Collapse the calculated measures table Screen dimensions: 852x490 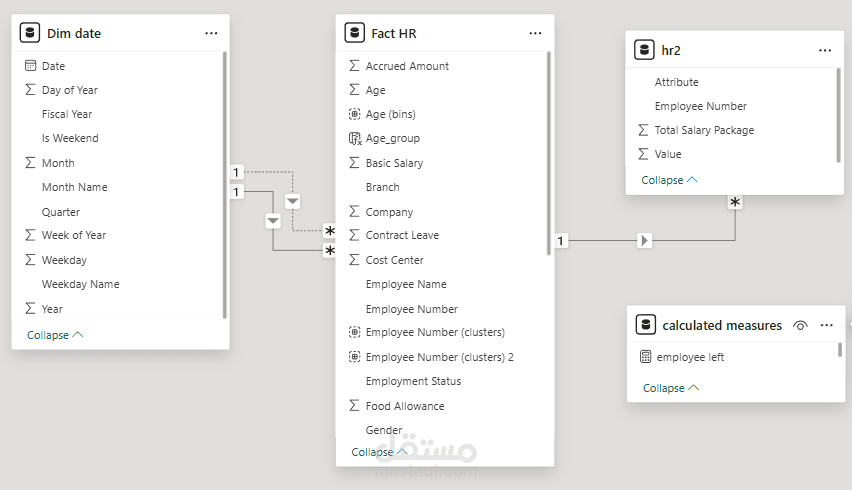point(670,388)
